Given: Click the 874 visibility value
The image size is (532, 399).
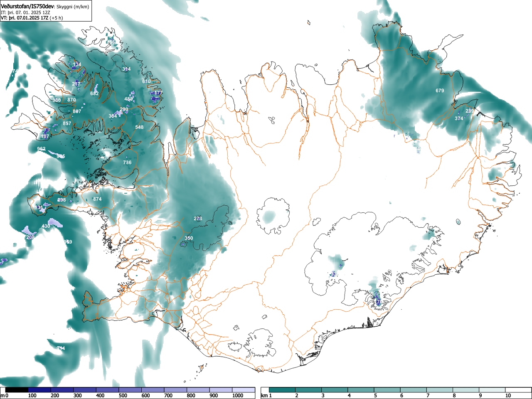Looking at the screenshot, I should (x=97, y=199).
